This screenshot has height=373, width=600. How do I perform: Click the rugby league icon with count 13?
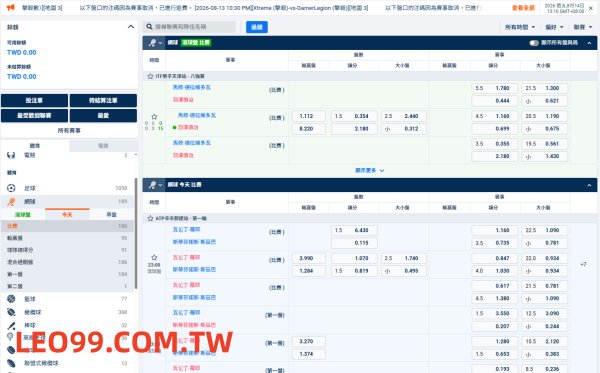click(x=11, y=363)
